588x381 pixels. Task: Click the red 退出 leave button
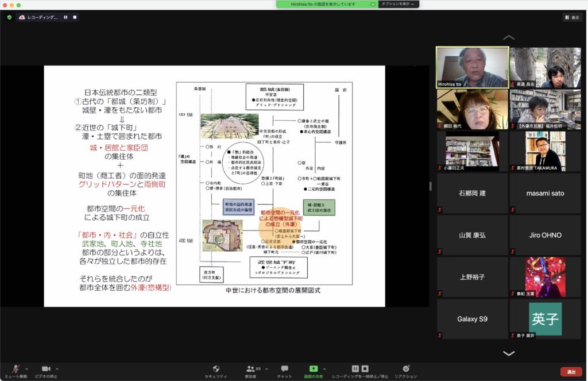571,372
